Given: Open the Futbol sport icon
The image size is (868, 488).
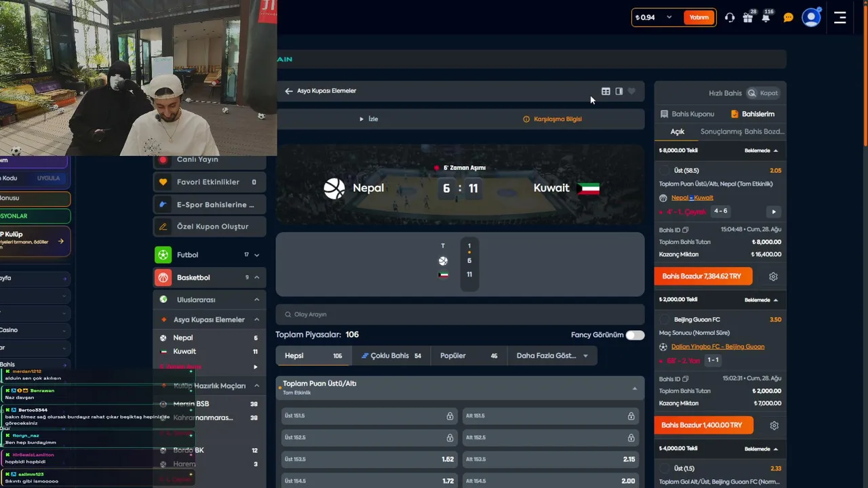Looking at the screenshot, I should pyautogui.click(x=163, y=255).
